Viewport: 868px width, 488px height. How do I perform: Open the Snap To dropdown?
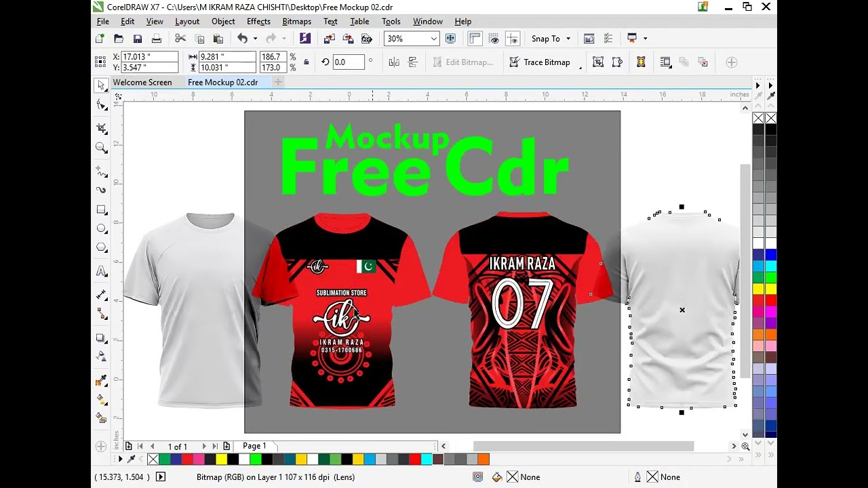568,39
